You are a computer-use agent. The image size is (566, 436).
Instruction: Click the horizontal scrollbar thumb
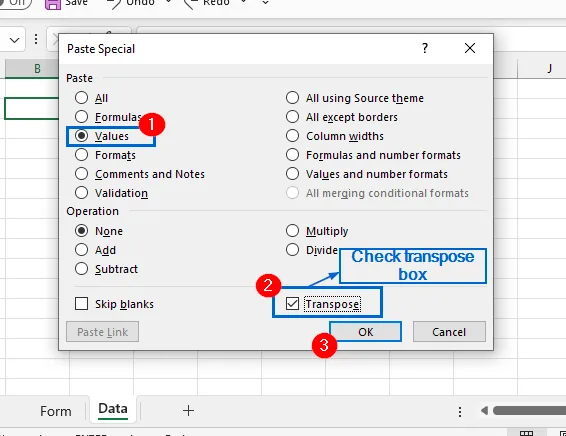(x=529, y=411)
